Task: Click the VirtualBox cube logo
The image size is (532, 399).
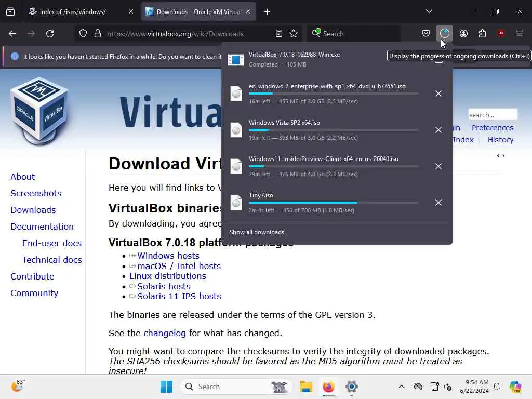Action: click(x=40, y=111)
